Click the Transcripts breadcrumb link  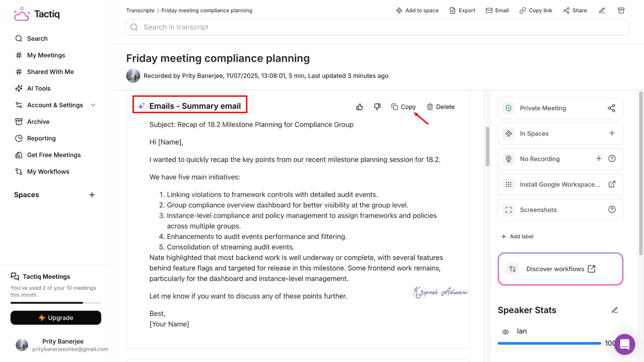pos(140,11)
